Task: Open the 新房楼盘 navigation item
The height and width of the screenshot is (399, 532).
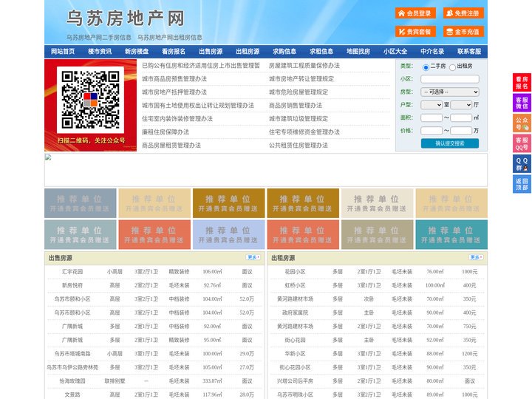Action: click(137, 52)
